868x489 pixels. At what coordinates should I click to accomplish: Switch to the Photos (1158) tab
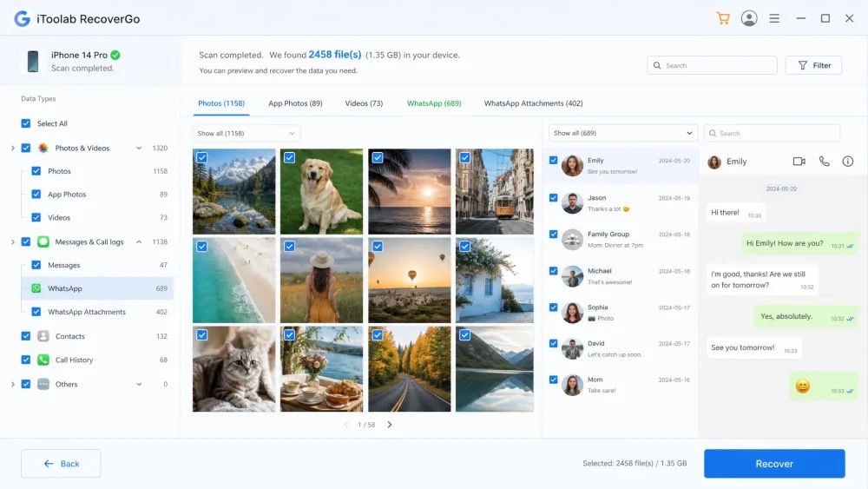[x=221, y=103]
